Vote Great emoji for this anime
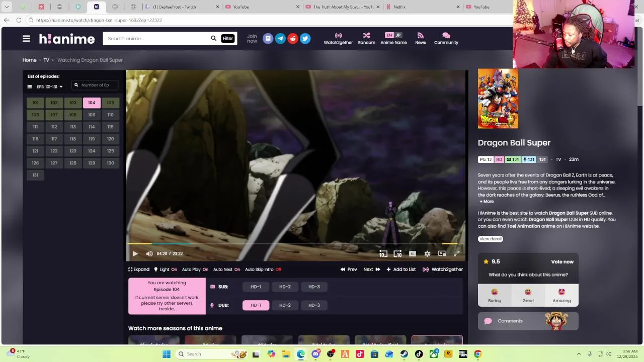Viewport: 644px width, 362px height. [528, 295]
